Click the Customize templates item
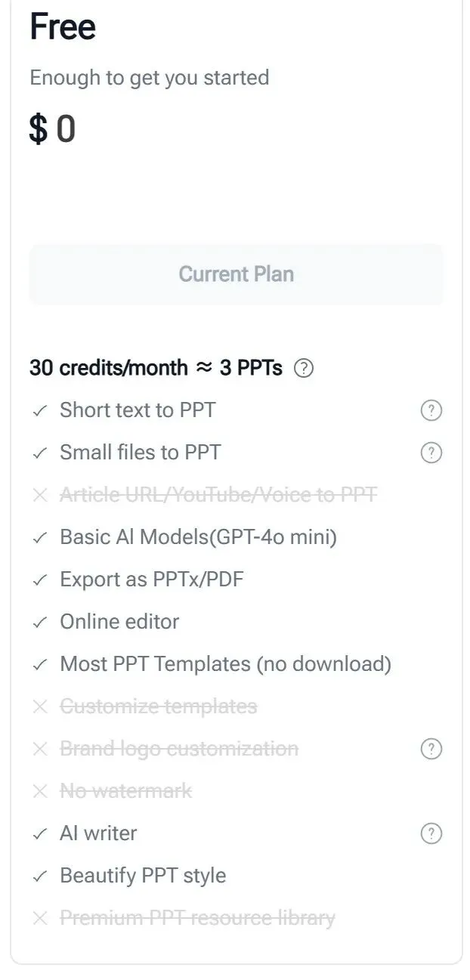Image resolution: width=470 pixels, height=980 pixels. coord(158,706)
